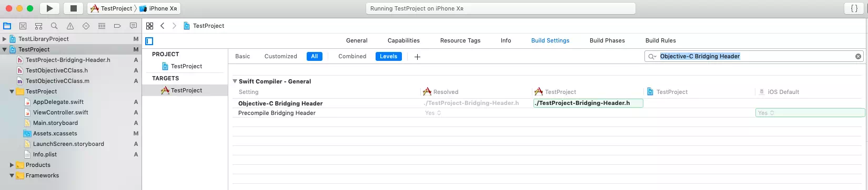Toggle the project and targets list sidebar

(149, 41)
